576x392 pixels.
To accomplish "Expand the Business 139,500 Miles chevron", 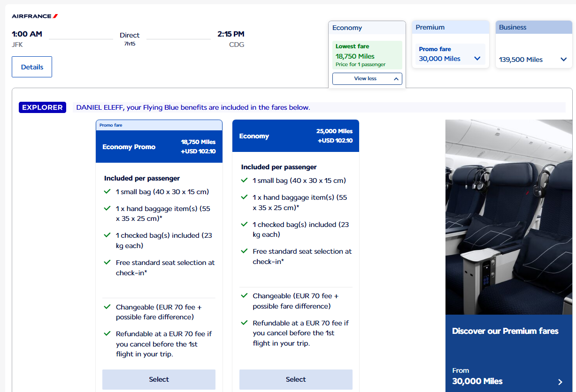I will point(564,60).
